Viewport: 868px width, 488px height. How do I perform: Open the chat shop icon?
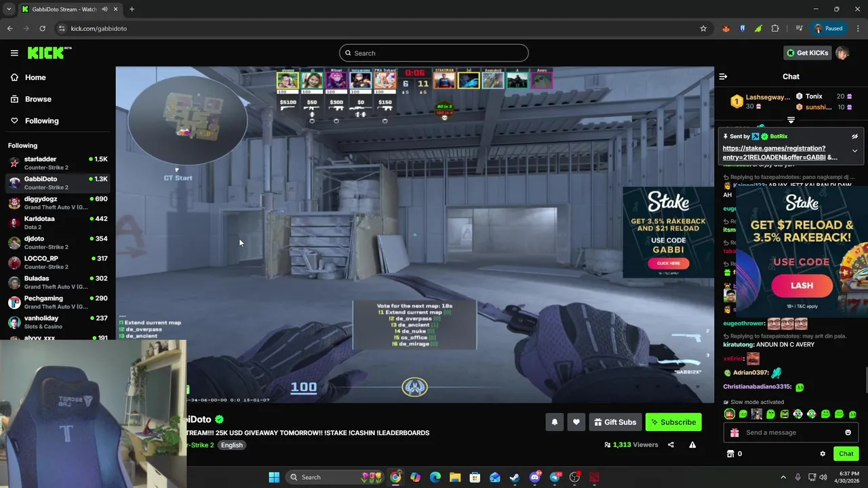click(x=730, y=453)
